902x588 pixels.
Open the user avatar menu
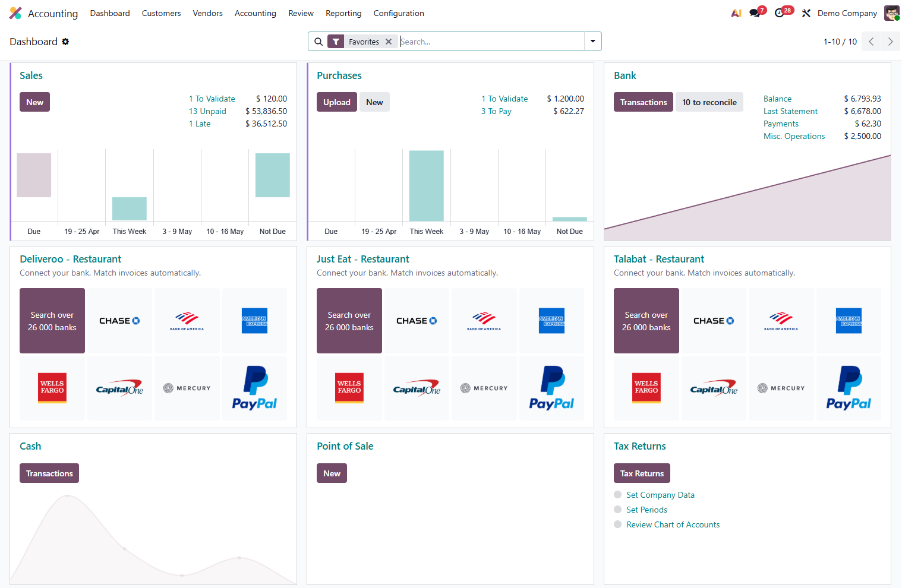[891, 13]
